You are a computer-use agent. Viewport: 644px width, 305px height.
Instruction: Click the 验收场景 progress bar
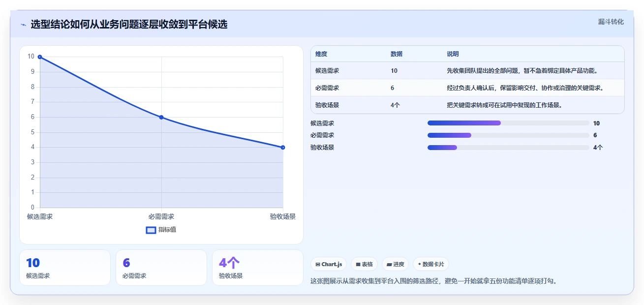(x=508, y=147)
